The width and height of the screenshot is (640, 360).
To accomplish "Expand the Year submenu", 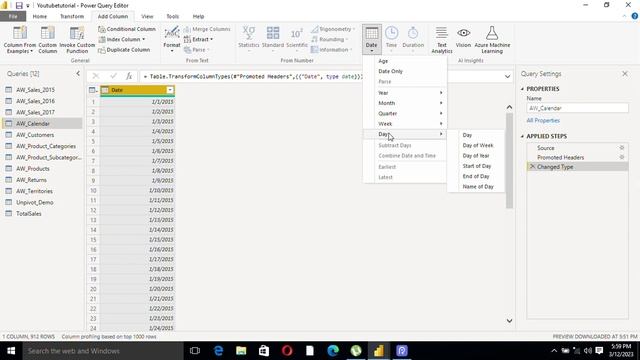I will tap(405, 93).
